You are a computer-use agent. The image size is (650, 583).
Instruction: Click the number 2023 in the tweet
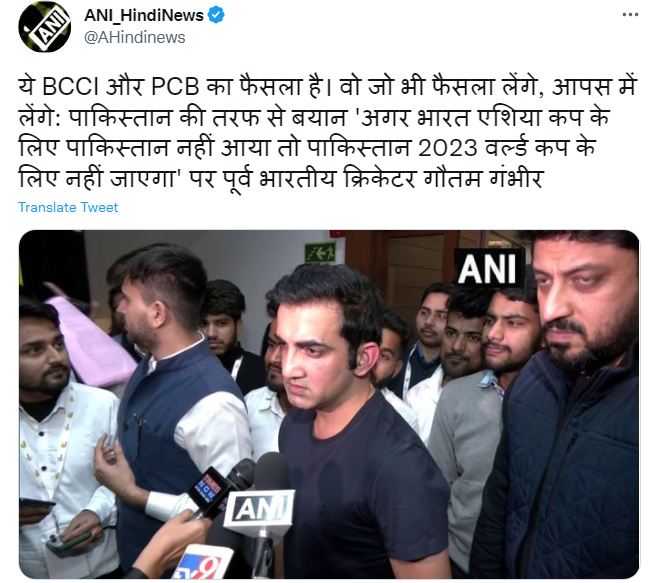(x=447, y=148)
